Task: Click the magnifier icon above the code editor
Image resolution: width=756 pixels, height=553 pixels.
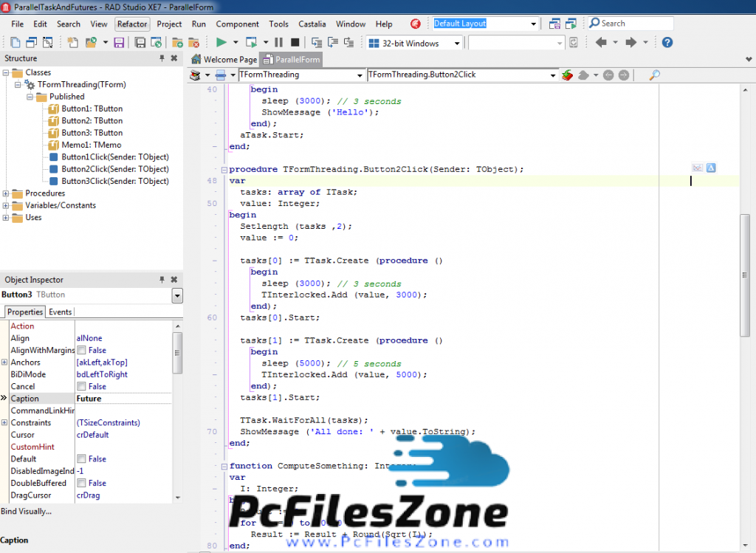Action: pyautogui.click(x=653, y=75)
